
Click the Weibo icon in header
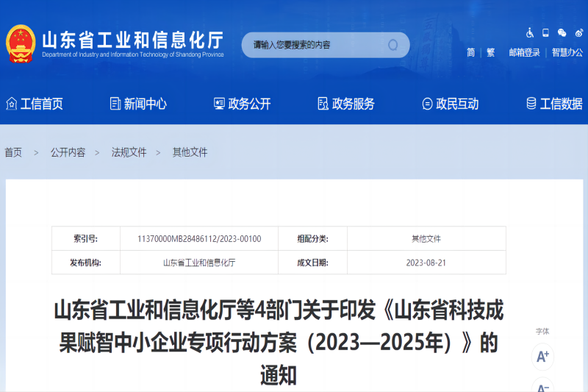(x=578, y=32)
